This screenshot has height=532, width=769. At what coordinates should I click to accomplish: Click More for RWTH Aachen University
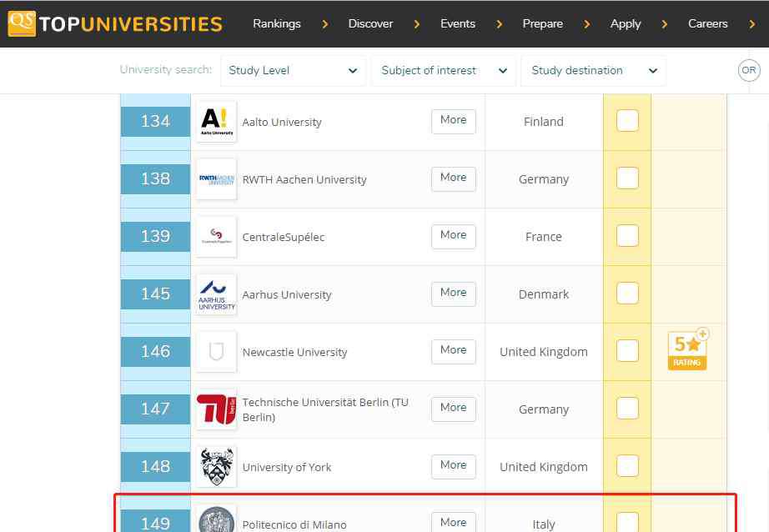pos(454,178)
